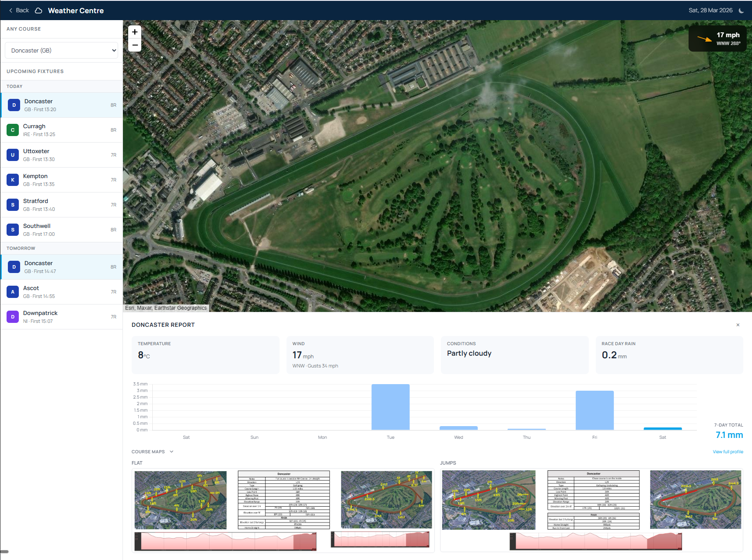Open the first Flat course map thumbnail
Viewport: 752px width, 560px height.
(x=180, y=500)
